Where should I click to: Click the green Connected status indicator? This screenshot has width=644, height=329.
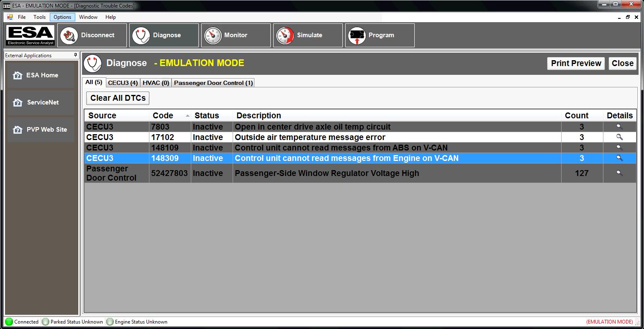9,322
